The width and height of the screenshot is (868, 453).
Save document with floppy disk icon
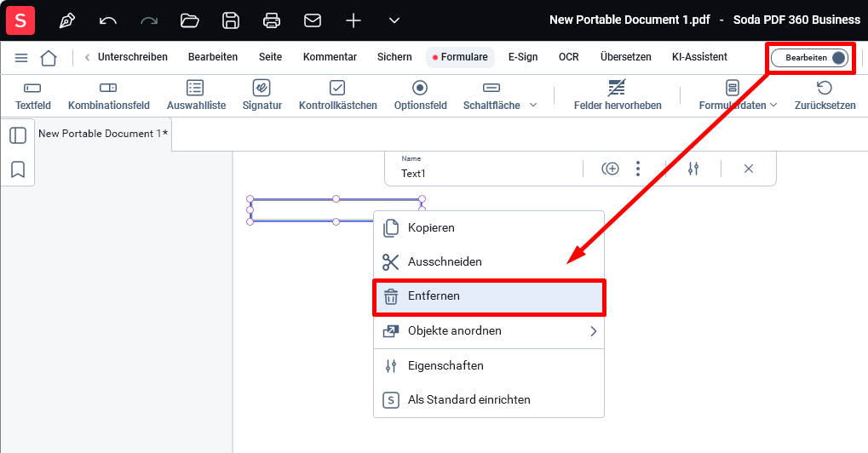(231, 21)
